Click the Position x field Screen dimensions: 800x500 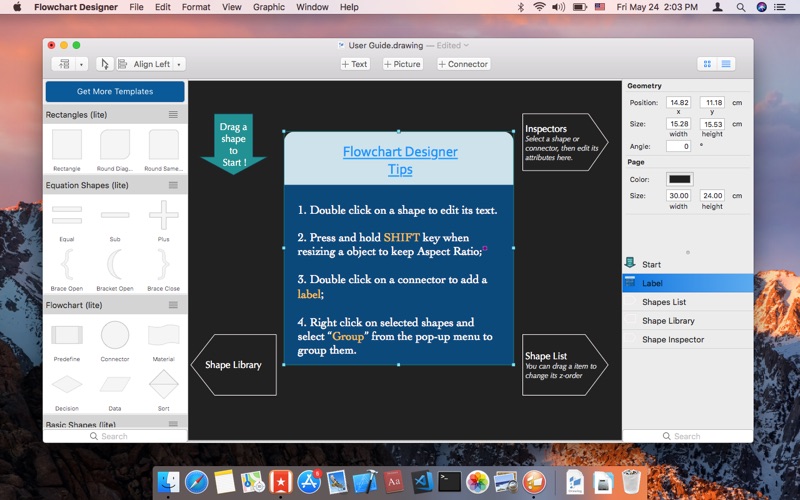point(679,103)
